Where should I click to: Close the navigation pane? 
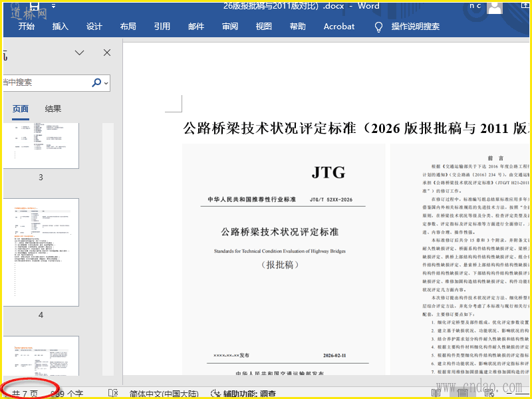[x=107, y=53]
